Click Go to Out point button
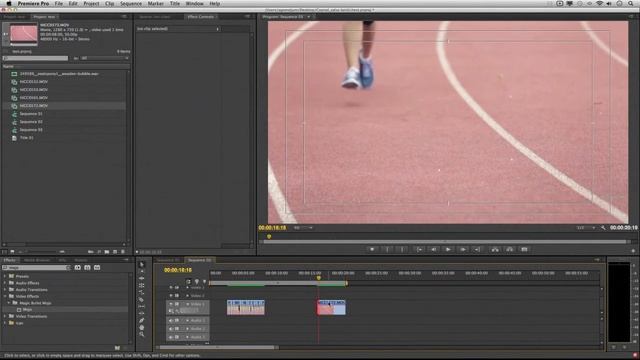This screenshot has width=640, height=360. tap(477, 249)
